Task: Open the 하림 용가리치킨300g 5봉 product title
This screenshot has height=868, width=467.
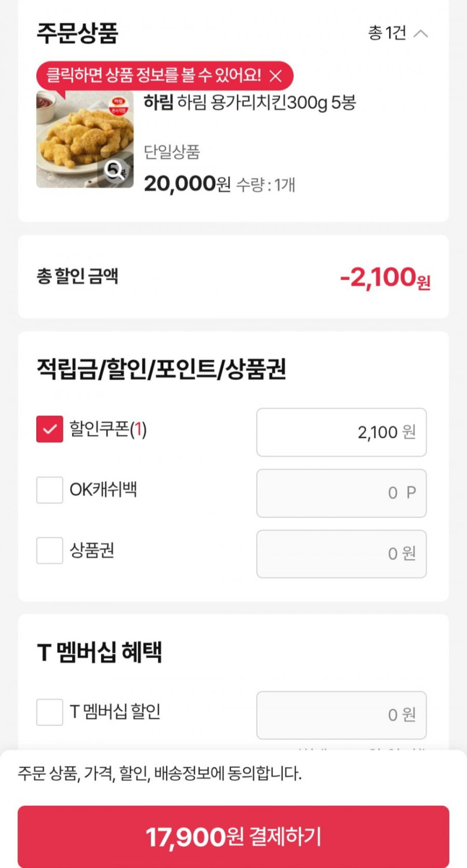Action: click(x=249, y=103)
